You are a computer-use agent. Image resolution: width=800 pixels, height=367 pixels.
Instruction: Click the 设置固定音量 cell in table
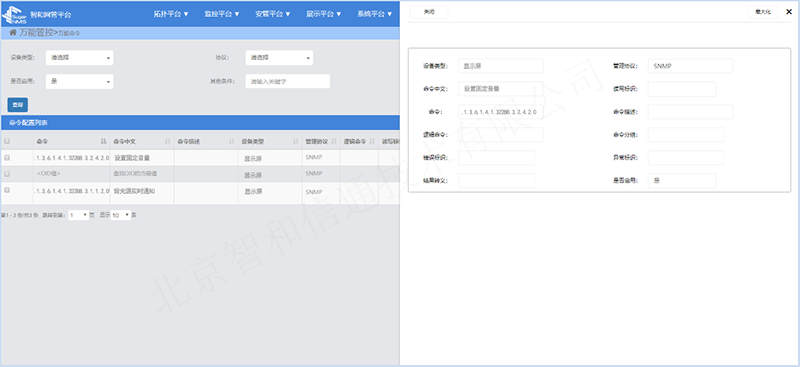[x=142, y=158]
